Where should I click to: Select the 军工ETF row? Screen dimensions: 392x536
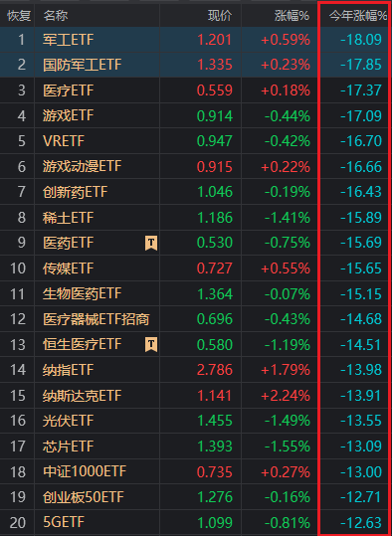pos(196,40)
